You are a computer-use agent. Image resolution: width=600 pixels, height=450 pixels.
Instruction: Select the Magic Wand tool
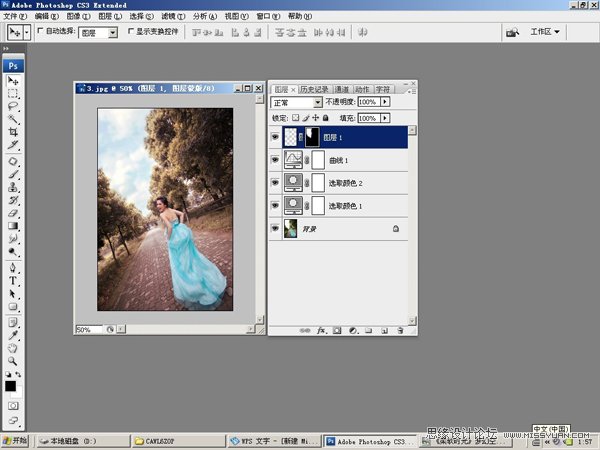coord(13,119)
